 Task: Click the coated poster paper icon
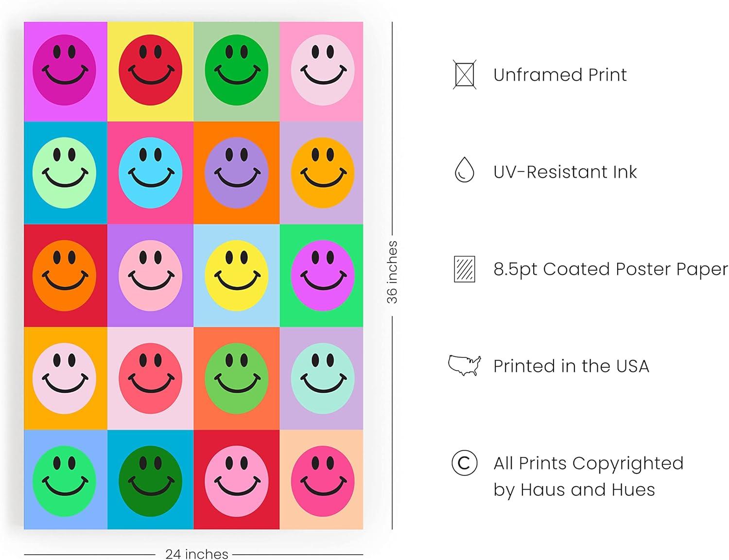point(464,269)
